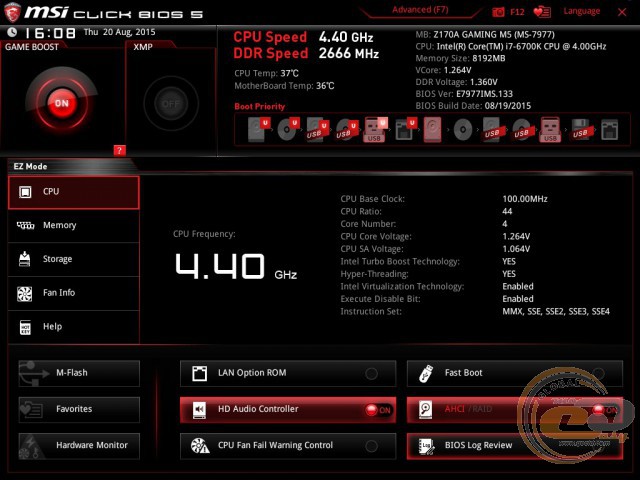Select legacy USB CD/DVD boot icon

tap(522, 129)
